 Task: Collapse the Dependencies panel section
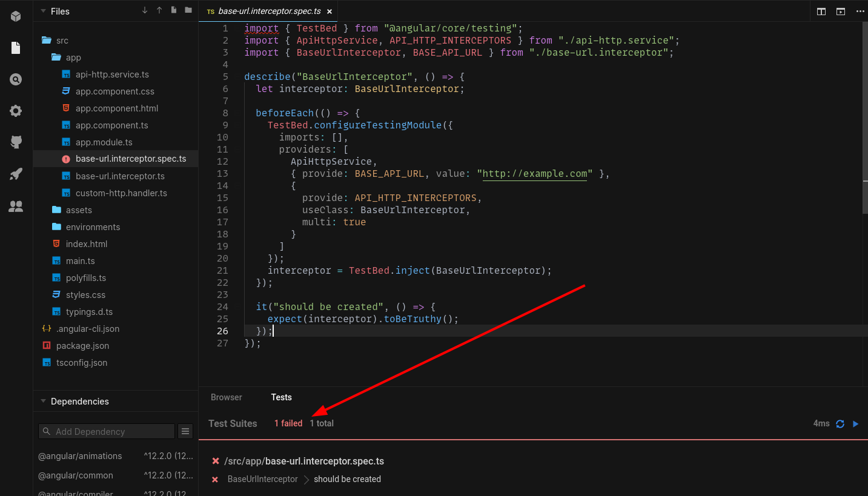click(43, 401)
